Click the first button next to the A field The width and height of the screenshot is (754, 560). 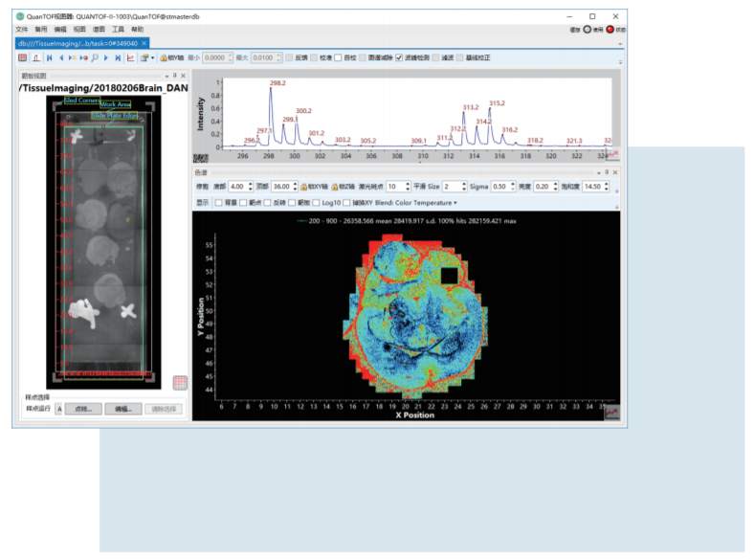(x=83, y=409)
